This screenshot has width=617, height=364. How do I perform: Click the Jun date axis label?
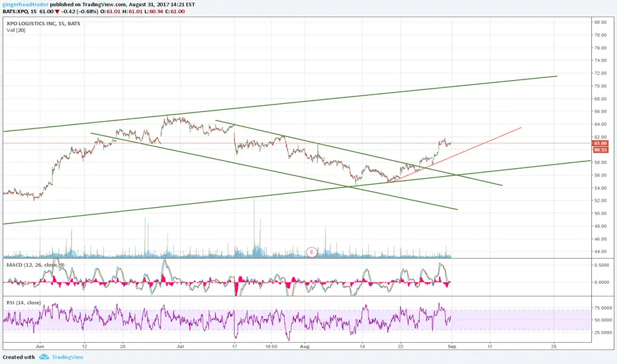pos(39,347)
